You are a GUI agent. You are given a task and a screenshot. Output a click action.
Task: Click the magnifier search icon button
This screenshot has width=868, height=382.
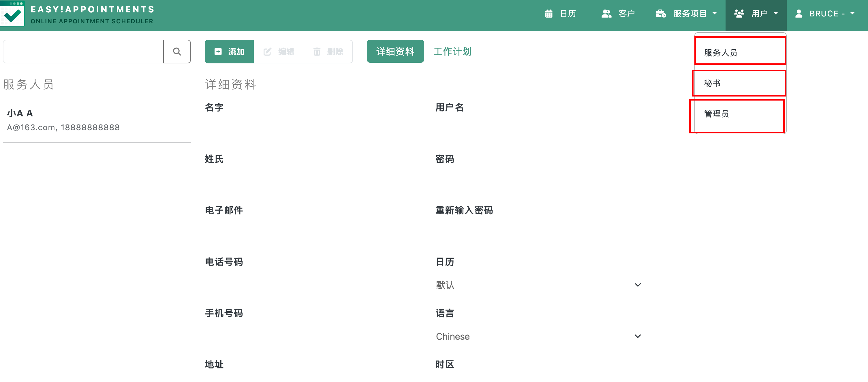point(177,52)
